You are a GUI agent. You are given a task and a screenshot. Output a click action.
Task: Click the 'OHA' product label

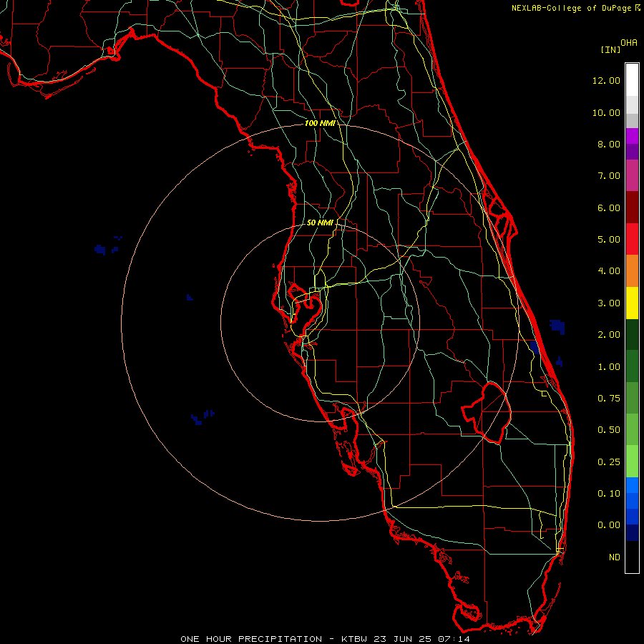(x=629, y=43)
